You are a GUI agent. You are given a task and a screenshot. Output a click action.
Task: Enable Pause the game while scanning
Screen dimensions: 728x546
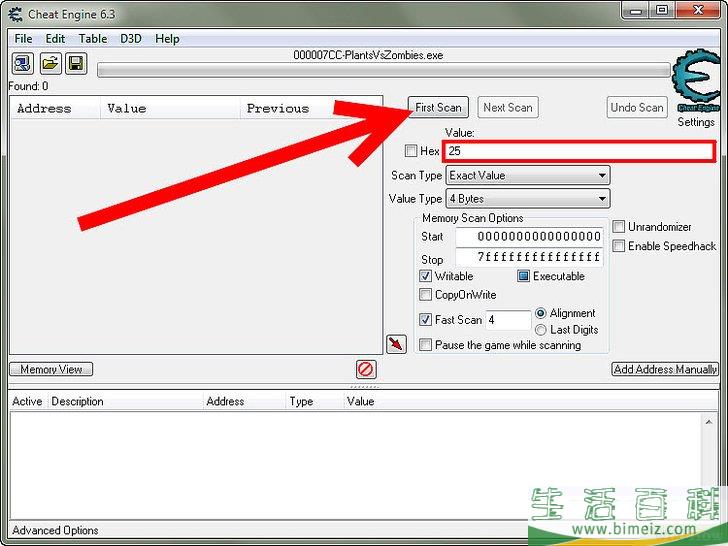425,344
